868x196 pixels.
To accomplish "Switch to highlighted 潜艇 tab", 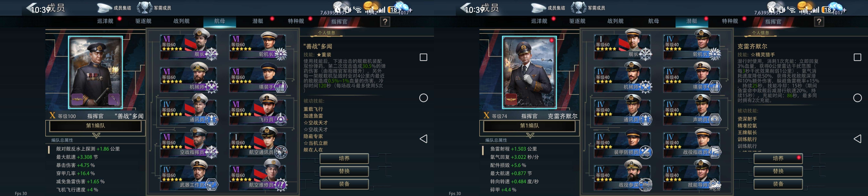I will [x=692, y=21].
